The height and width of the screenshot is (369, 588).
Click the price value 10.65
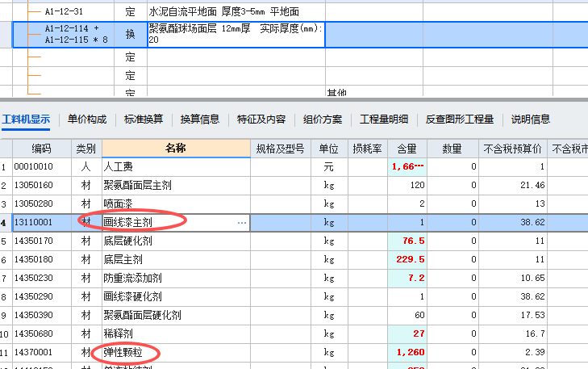coord(532,278)
